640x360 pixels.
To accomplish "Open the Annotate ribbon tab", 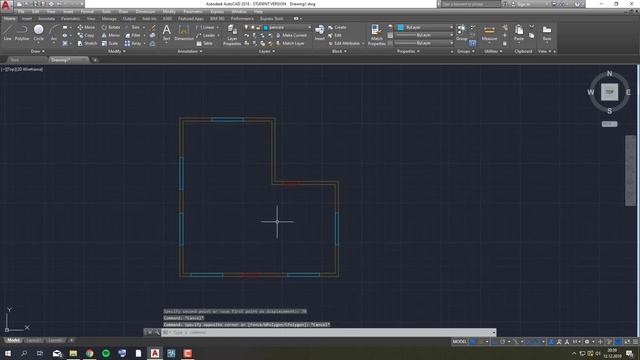I will tap(47, 19).
